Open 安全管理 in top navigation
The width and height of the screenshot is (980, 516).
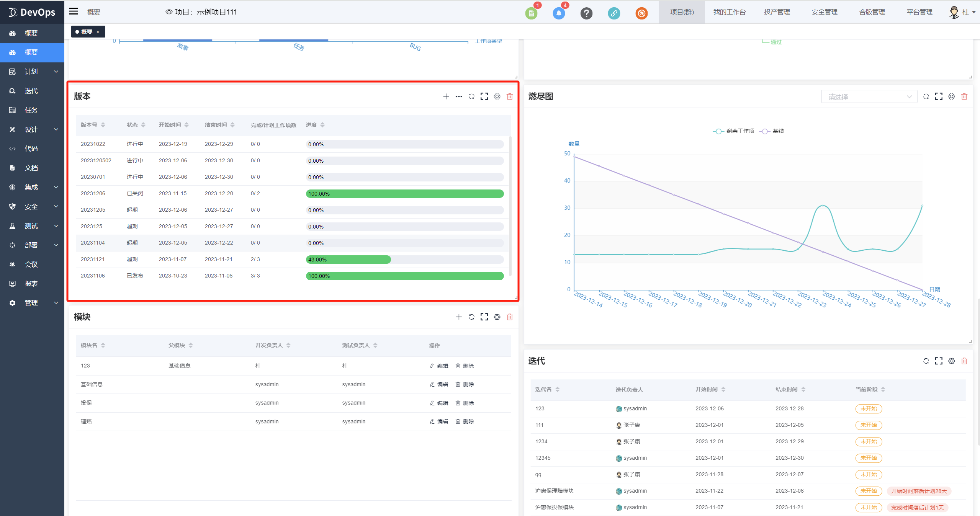coord(824,12)
